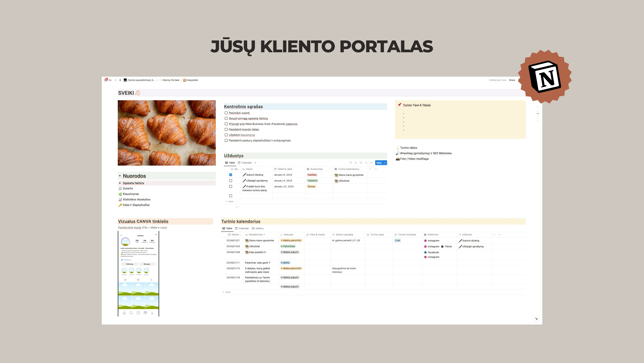Open Užduotys database full-page with expand icon
644x363 pixels.
(366, 163)
